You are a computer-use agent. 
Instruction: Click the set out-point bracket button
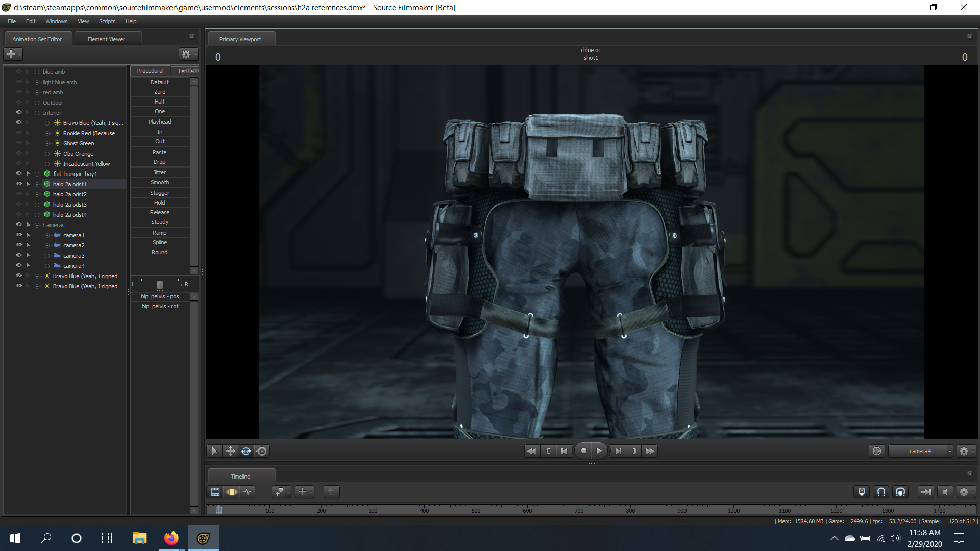click(634, 451)
